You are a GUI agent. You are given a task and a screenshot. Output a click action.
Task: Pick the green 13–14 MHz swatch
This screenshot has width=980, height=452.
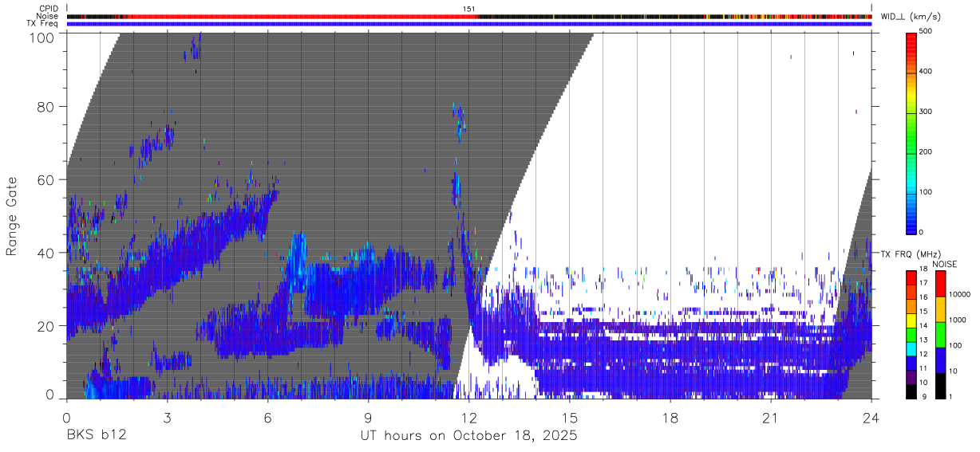click(x=912, y=336)
